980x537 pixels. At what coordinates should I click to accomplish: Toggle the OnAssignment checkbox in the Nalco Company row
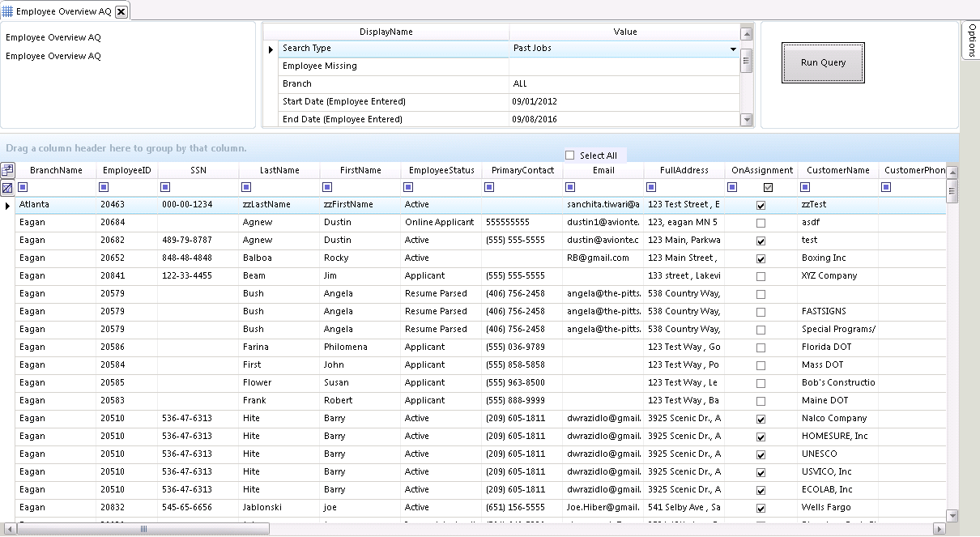point(761,419)
